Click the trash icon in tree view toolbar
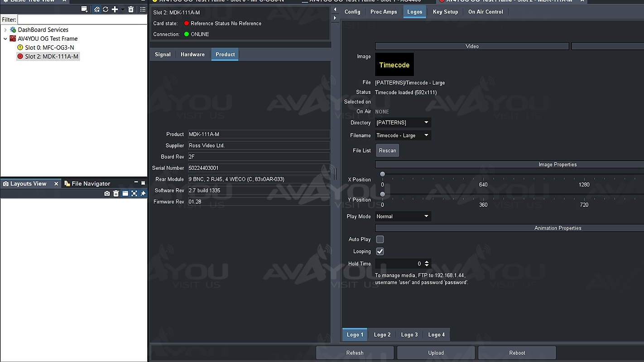The height and width of the screenshot is (362, 644). pos(131,10)
